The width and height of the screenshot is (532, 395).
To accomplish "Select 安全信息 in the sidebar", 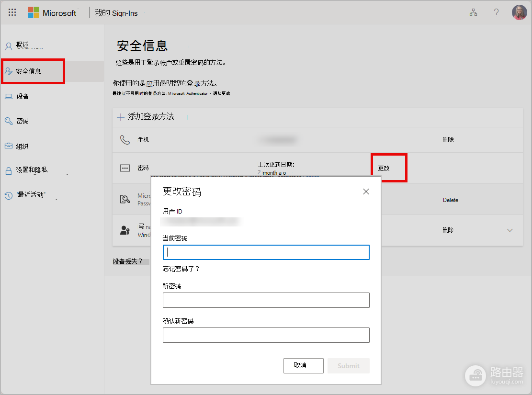I will point(29,71).
